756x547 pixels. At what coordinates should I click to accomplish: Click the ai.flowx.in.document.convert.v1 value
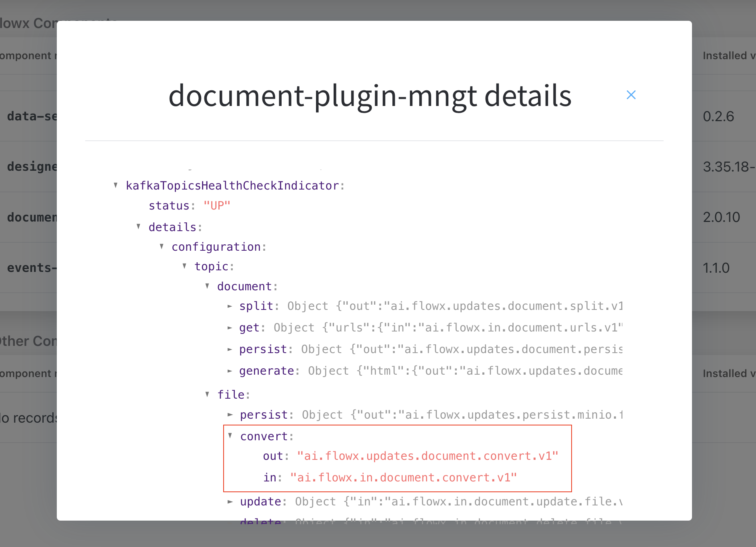pyautogui.click(x=404, y=477)
